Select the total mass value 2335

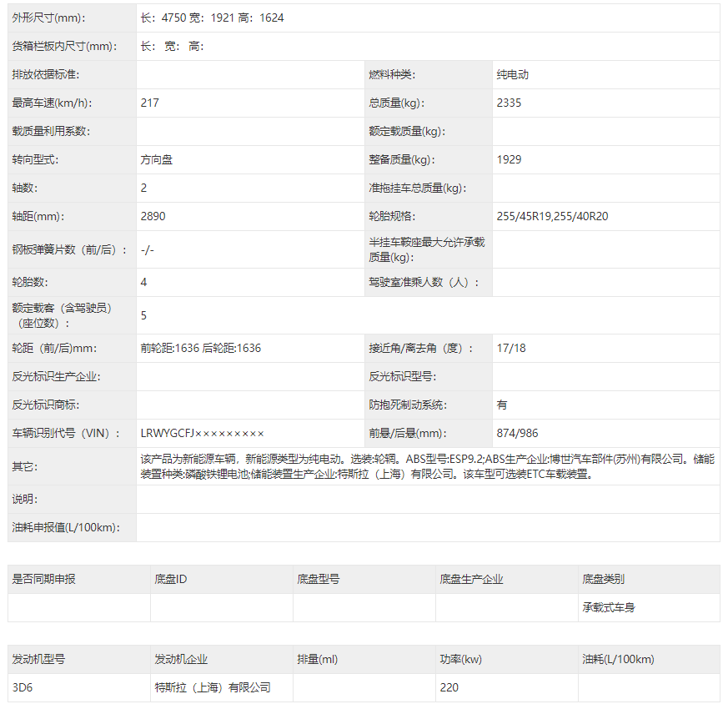[509, 103]
